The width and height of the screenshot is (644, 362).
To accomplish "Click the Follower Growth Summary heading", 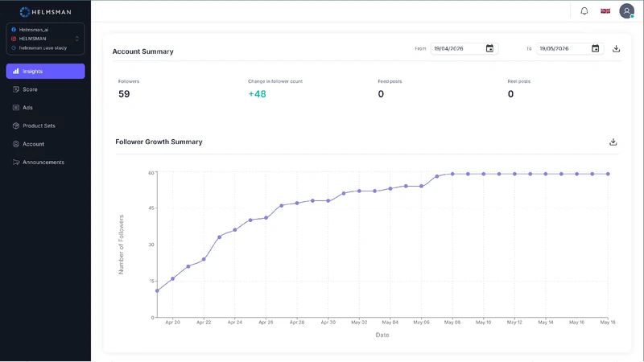I will pyautogui.click(x=159, y=142).
